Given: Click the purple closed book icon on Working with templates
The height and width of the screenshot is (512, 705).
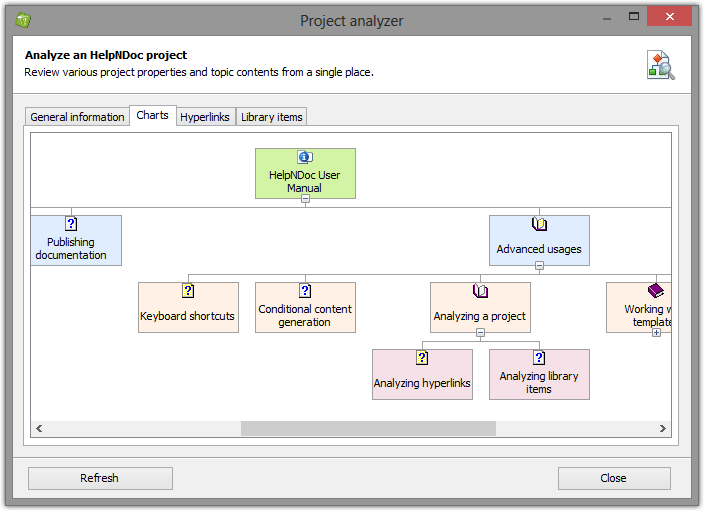Looking at the screenshot, I should (656, 290).
